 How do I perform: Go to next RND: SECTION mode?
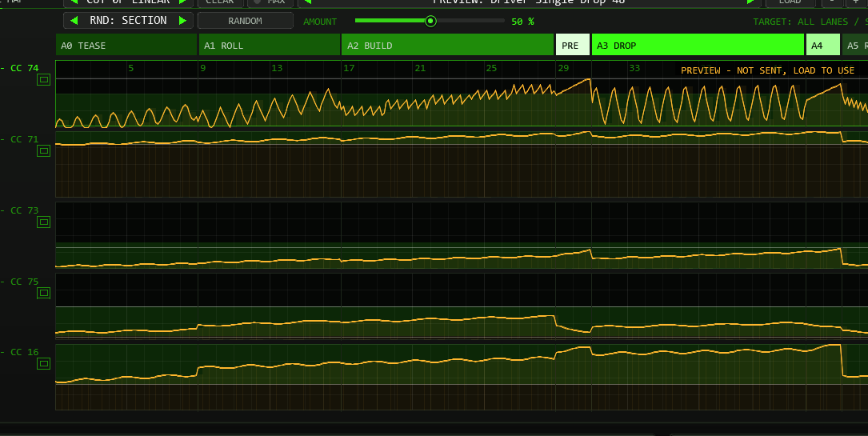pyautogui.click(x=182, y=21)
